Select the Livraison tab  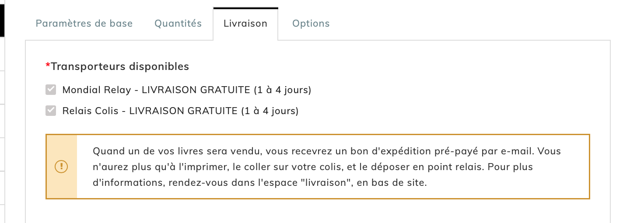[x=245, y=24]
